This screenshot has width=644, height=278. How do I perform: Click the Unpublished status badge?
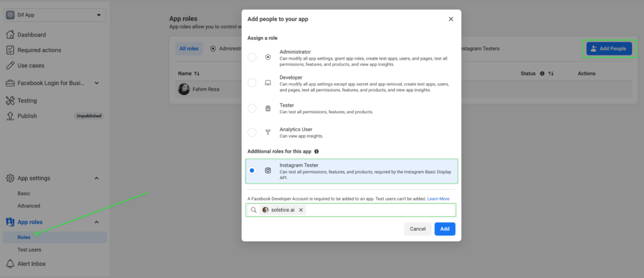[x=89, y=116]
